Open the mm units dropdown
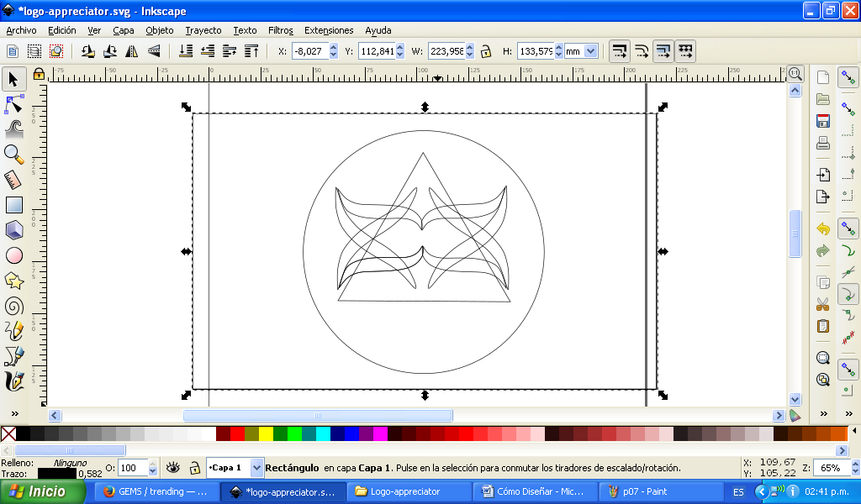861x504 pixels. click(x=591, y=51)
